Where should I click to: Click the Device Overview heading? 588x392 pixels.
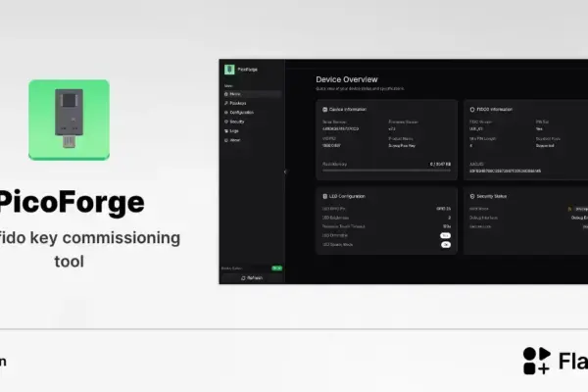347,79
